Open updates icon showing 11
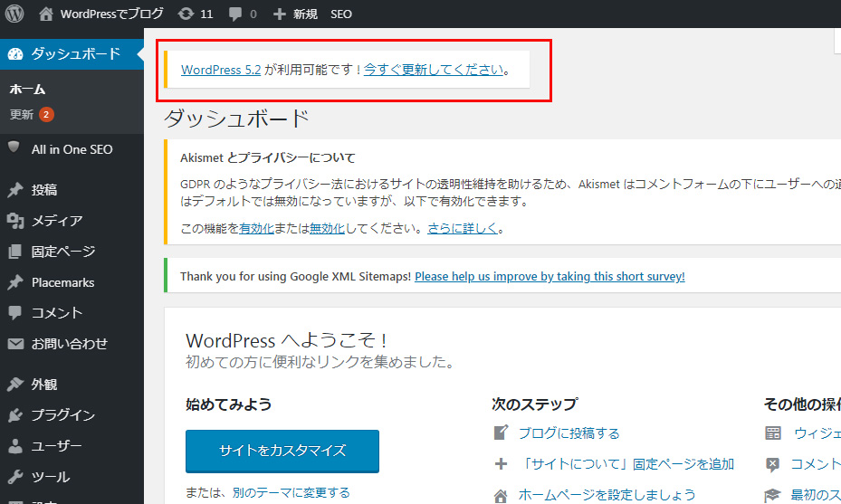Image resolution: width=841 pixels, height=504 pixels. click(x=186, y=14)
